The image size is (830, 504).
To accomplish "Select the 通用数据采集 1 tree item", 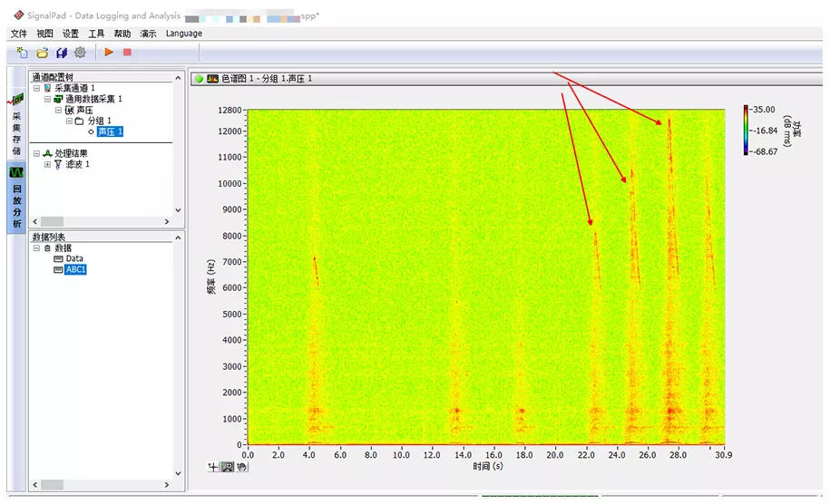I will (93, 99).
